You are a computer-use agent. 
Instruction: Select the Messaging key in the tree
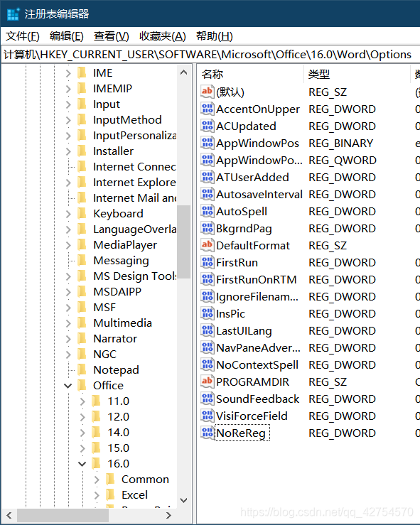[x=121, y=261]
